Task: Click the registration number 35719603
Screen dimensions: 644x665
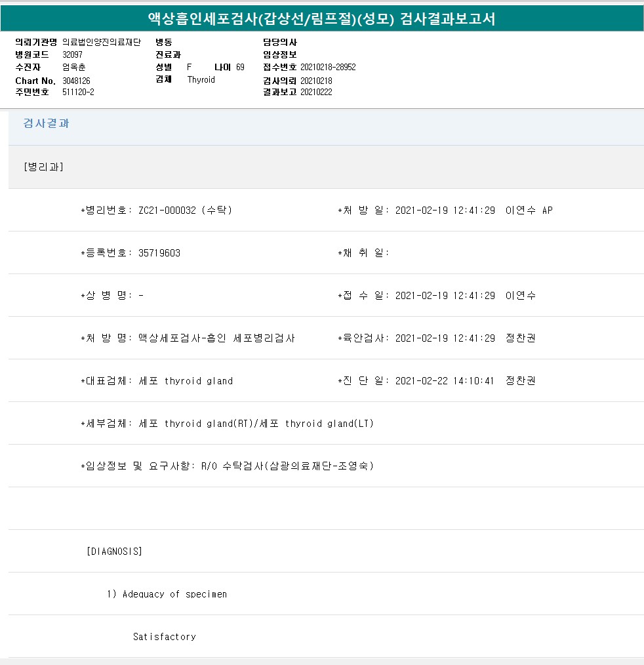Action: pyautogui.click(x=159, y=253)
